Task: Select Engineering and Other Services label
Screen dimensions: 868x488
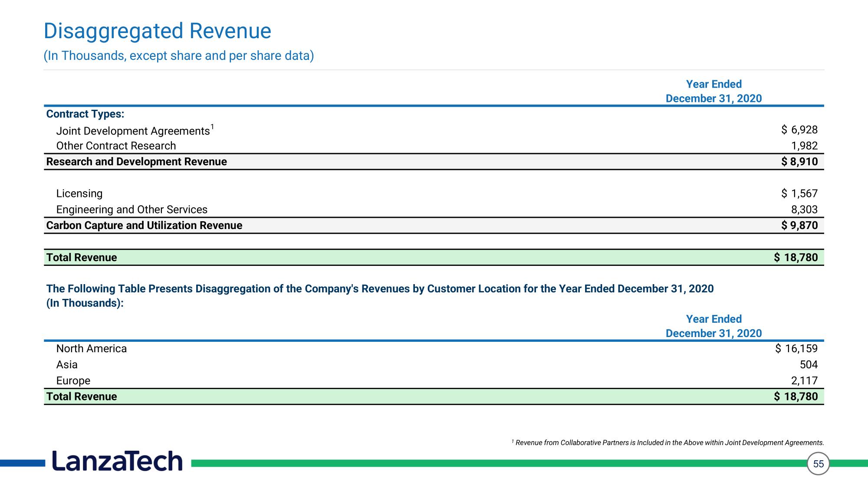Action: [x=132, y=210]
